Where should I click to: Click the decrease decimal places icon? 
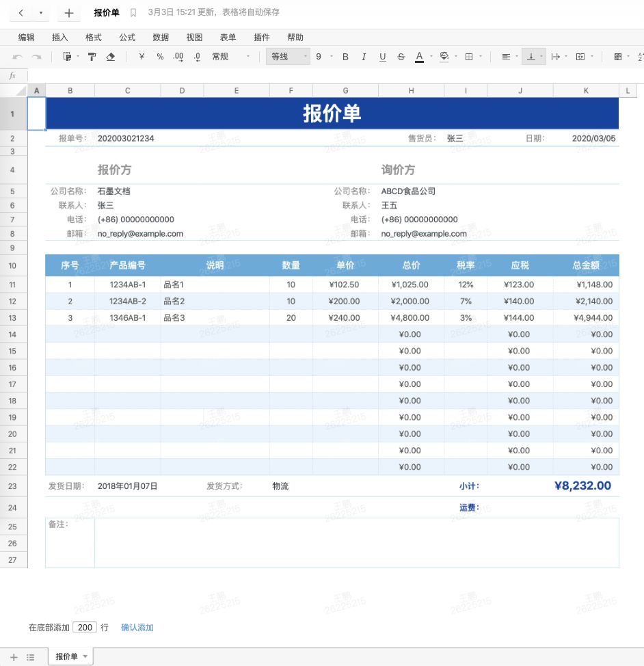(x=198, y=57)
